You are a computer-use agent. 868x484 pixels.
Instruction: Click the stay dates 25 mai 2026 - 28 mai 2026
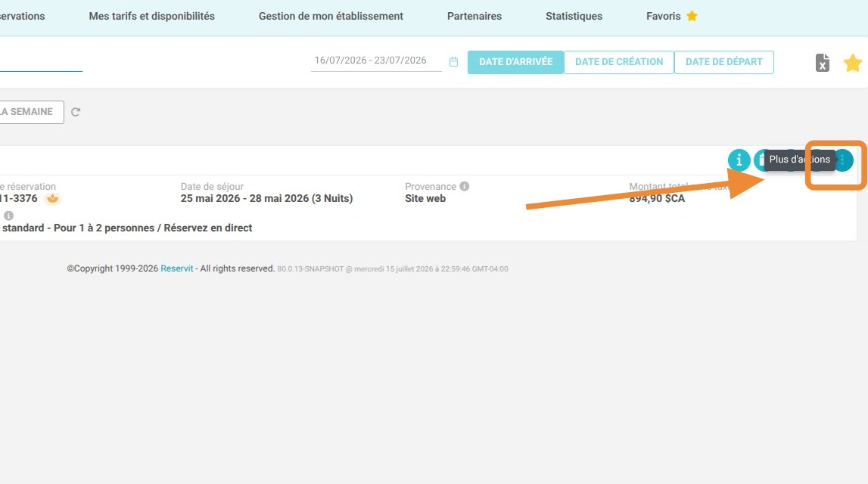244,199
